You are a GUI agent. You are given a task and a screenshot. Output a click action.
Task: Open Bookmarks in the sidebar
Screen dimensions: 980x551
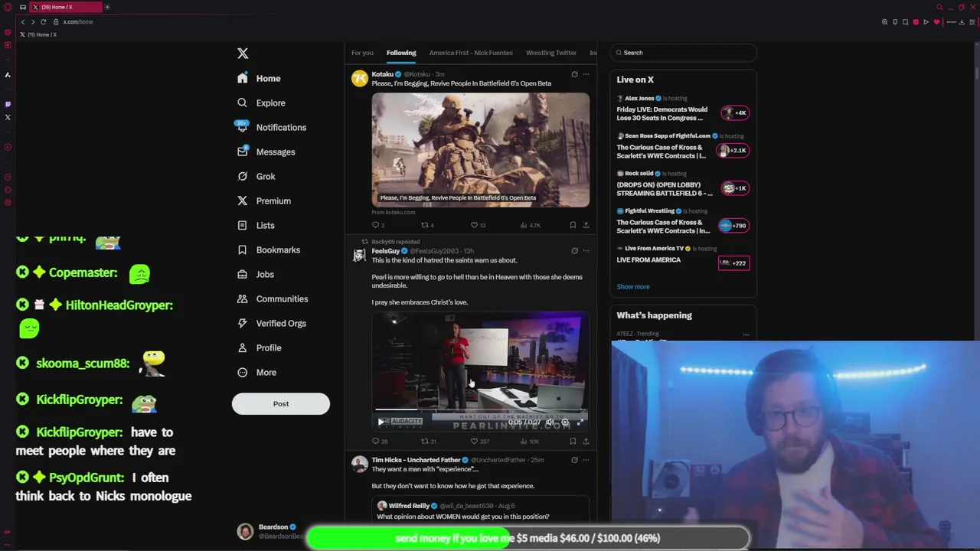(x=269, y=249)
